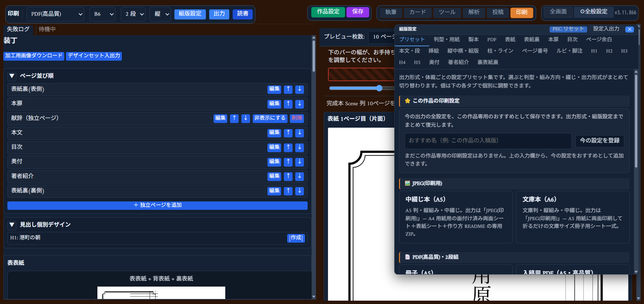Toggle 全画面 fullscreen mode
The height and width of the screenshot is (304, 644).
[558, 12]
